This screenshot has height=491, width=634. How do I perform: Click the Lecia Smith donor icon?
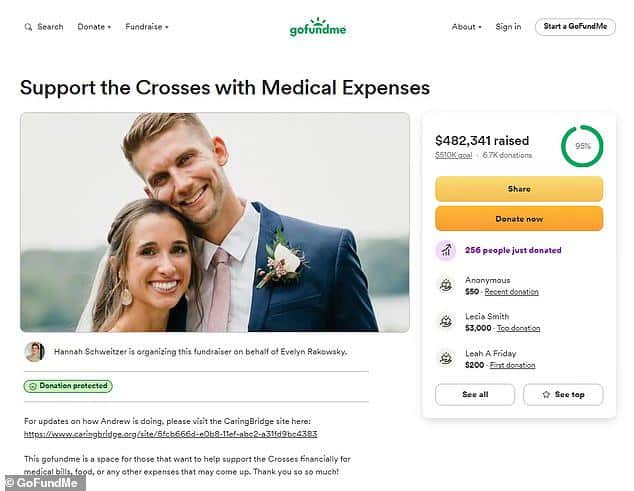(x=446, y=321)
